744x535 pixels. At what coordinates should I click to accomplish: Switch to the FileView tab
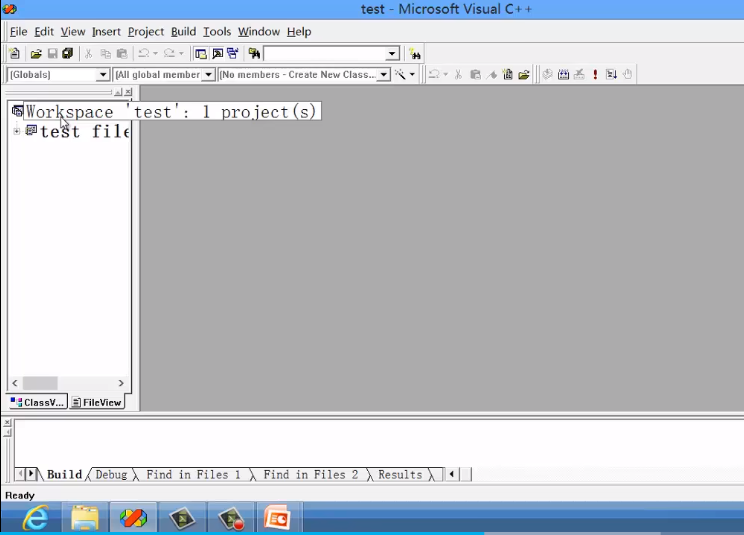click(x=97, y=402)
